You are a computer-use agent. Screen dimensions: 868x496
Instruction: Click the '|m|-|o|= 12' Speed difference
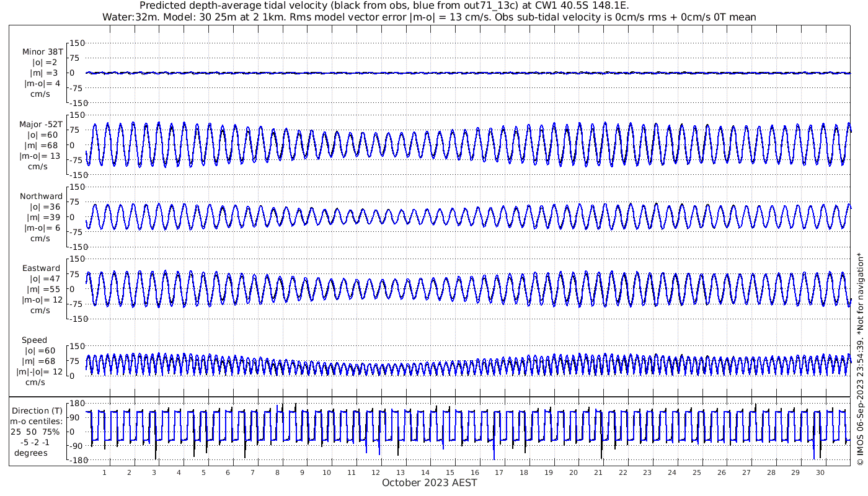40,372
